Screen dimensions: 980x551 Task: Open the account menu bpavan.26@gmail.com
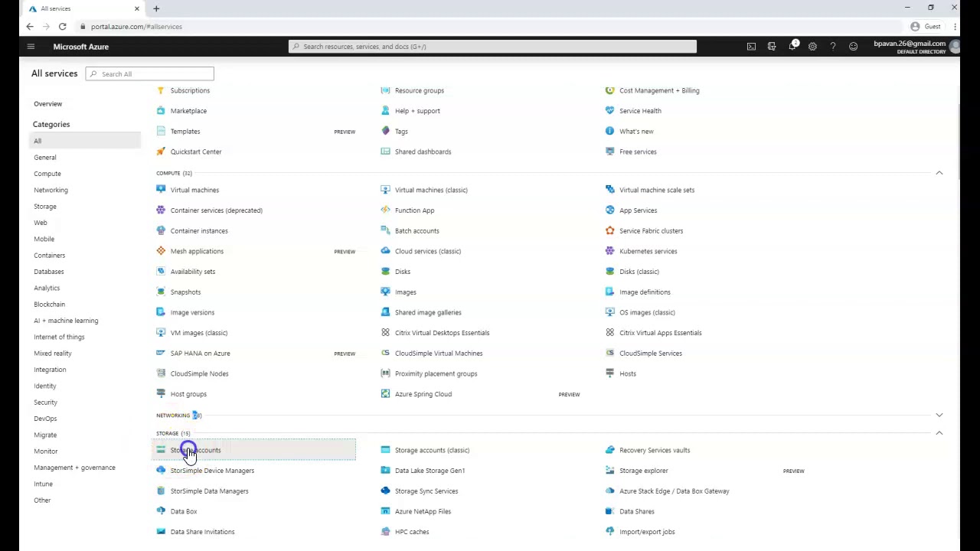click(x=916, y=47)
